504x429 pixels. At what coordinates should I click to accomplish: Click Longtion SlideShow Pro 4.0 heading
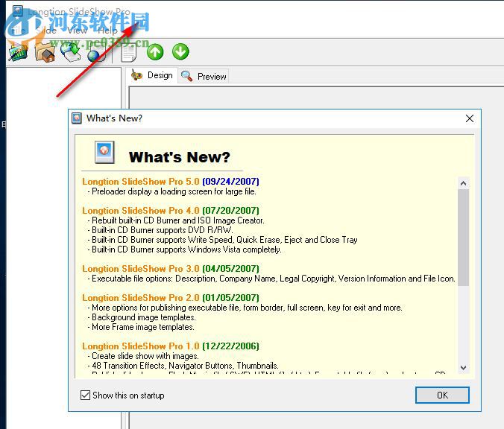[170, 211]
